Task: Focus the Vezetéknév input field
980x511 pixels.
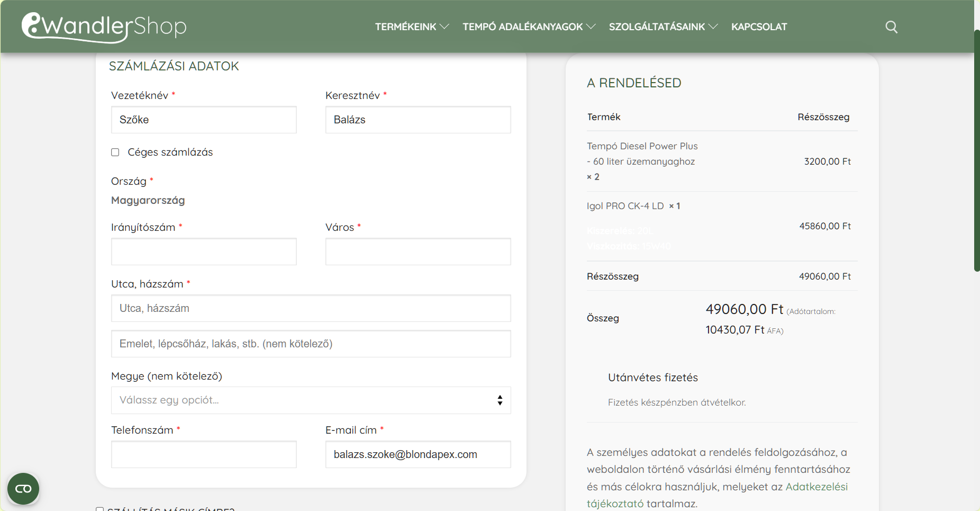Action: click(x=204, y=120)
